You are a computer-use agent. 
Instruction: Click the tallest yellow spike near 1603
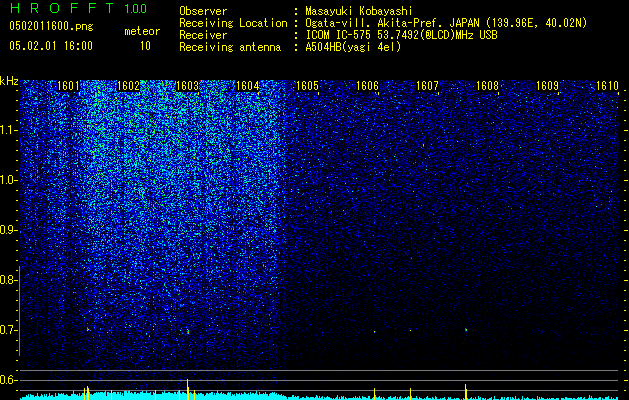(x=187, y=389)
